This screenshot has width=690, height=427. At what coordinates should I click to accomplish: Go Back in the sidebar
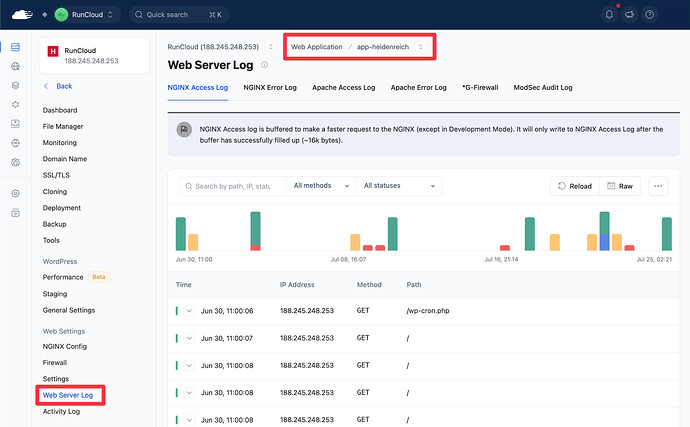coord(58,86)
